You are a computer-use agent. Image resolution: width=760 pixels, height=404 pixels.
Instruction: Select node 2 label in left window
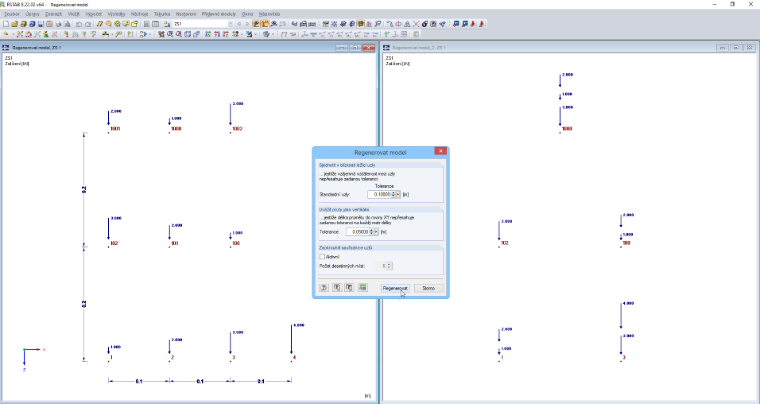pyautogui.click(x=172, y=357)
